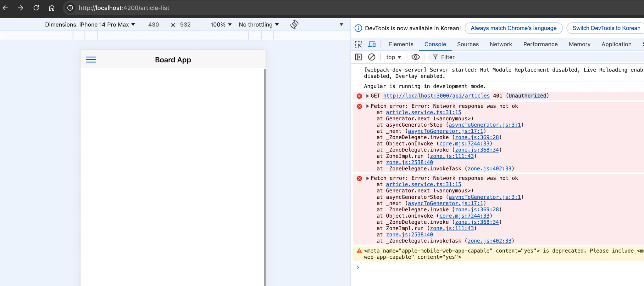Open the Board App hamburger menu

(91, 60)
